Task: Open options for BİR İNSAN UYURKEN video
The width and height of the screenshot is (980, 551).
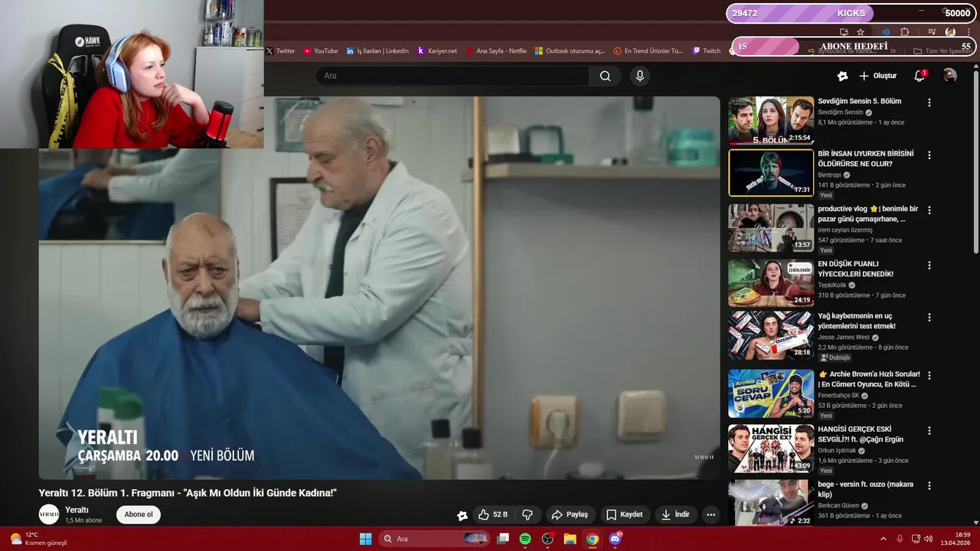Action: point(929,155)
